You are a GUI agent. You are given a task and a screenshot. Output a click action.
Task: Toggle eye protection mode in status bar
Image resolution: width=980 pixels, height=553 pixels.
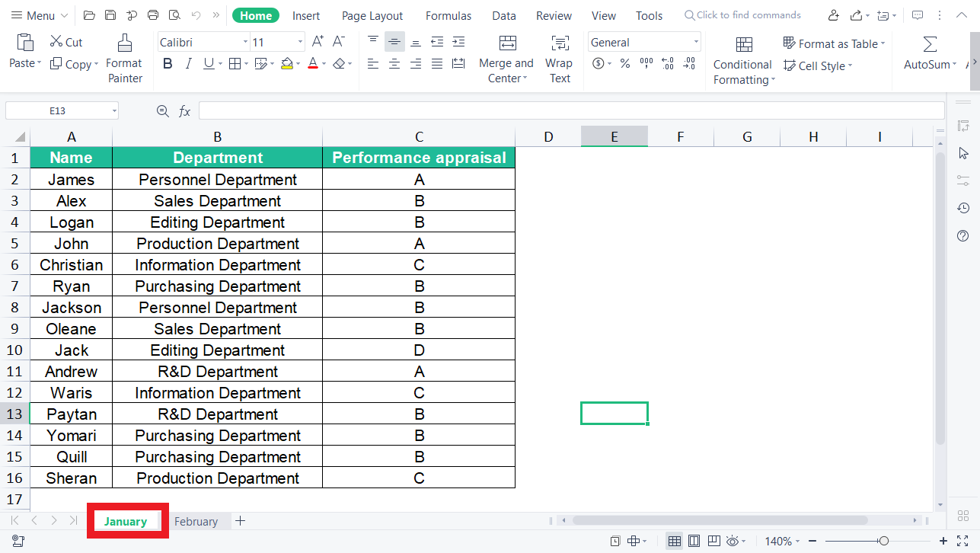pyautogui.click(x=732, y=541)
